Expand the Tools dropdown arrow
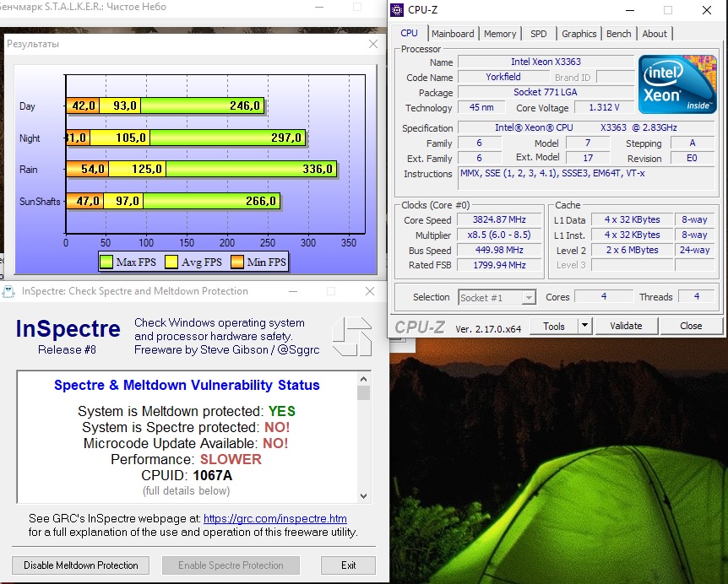The image size is (728, 584). [x=585, y=326]
